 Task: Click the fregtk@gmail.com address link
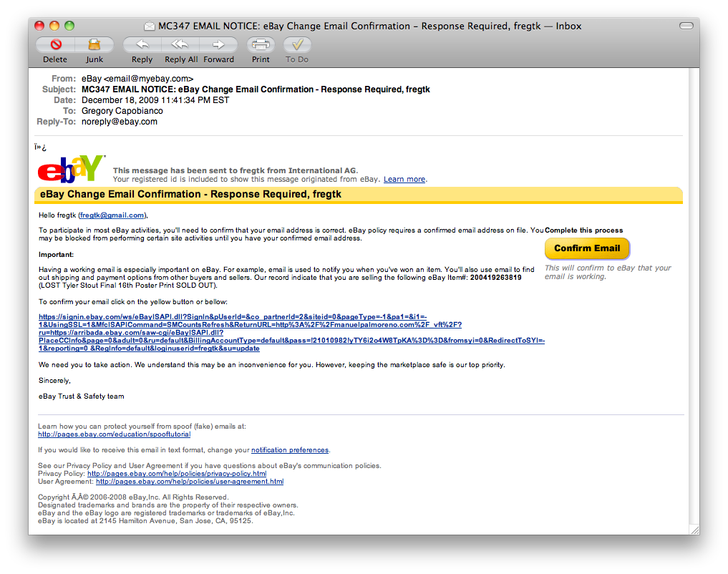[x=112, y=215]
